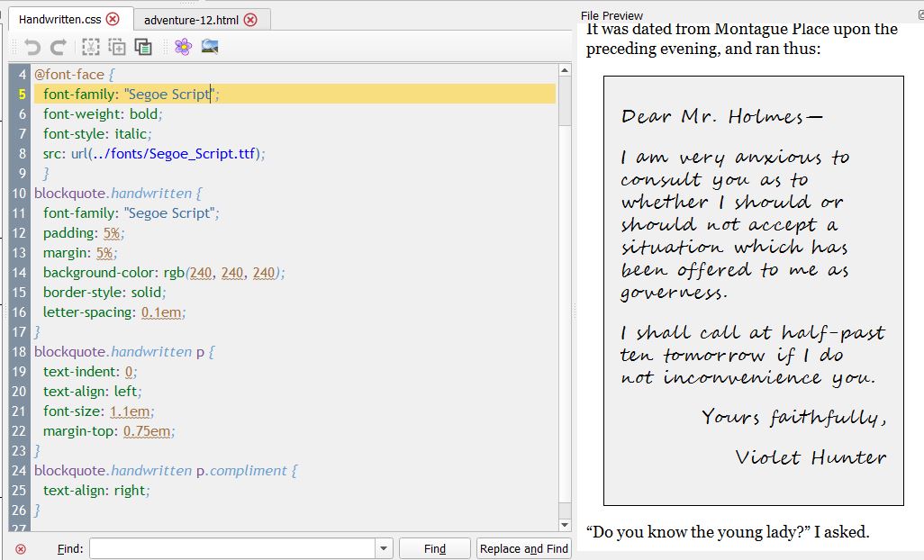Click the 'background-color: rgb(240, 240, 240);' line
Screen dimensions: 924x560
coord(164,273)
